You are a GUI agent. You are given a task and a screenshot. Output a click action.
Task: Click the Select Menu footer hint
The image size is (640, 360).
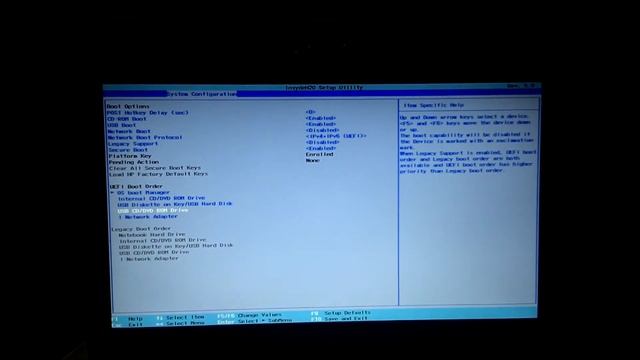point(180,323)
